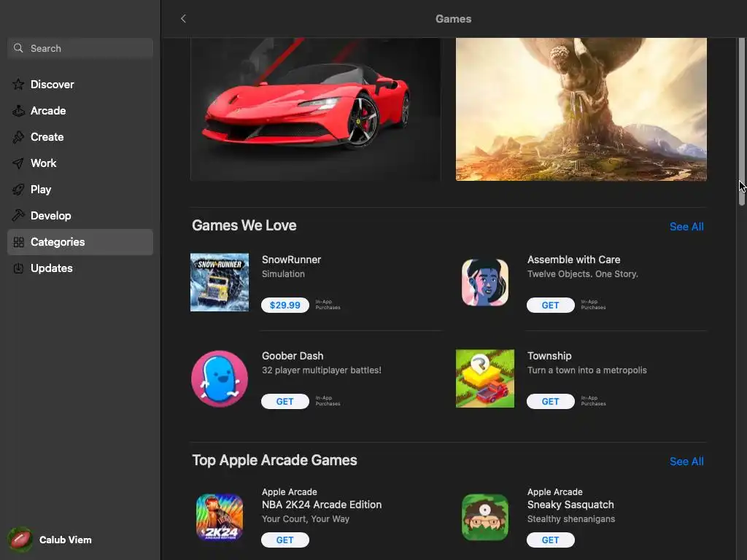Click the SnowRunner 'Simulation' genre label
The image size is (747, 560).
click(x=283, y=274)
